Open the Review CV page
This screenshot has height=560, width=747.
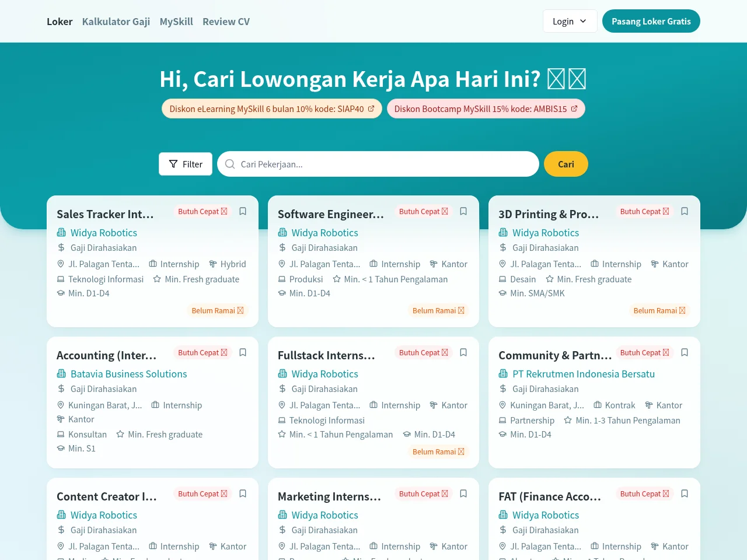pos(226,22)
